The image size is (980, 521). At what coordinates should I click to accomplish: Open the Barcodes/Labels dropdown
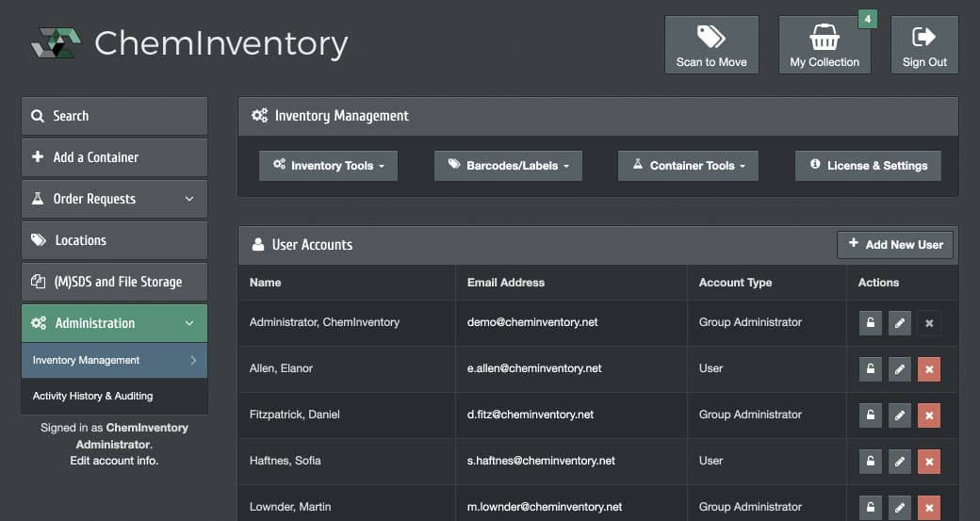click(508, 166)
